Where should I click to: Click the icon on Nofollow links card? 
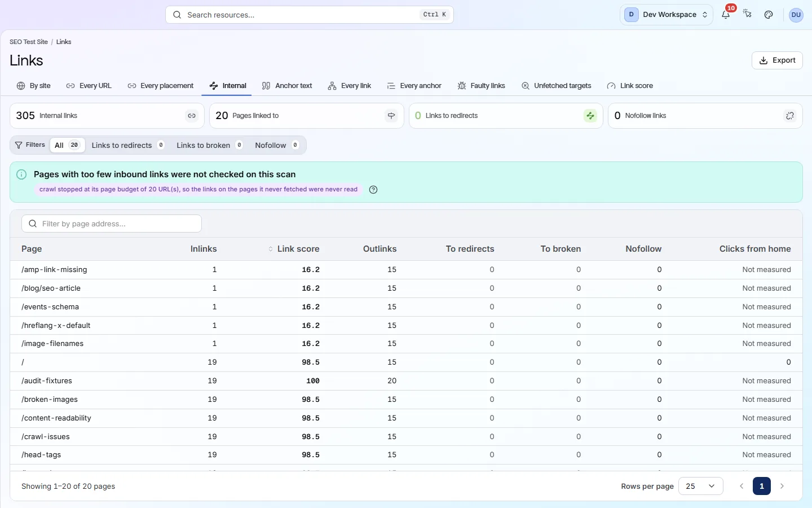tap(790, 116)
